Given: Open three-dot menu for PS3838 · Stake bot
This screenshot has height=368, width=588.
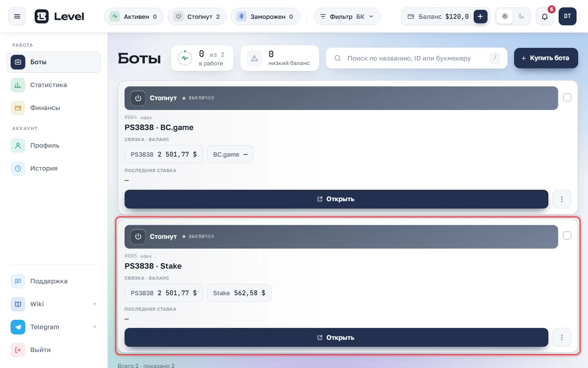Looking at the screenshot, I should pos(562,337).
